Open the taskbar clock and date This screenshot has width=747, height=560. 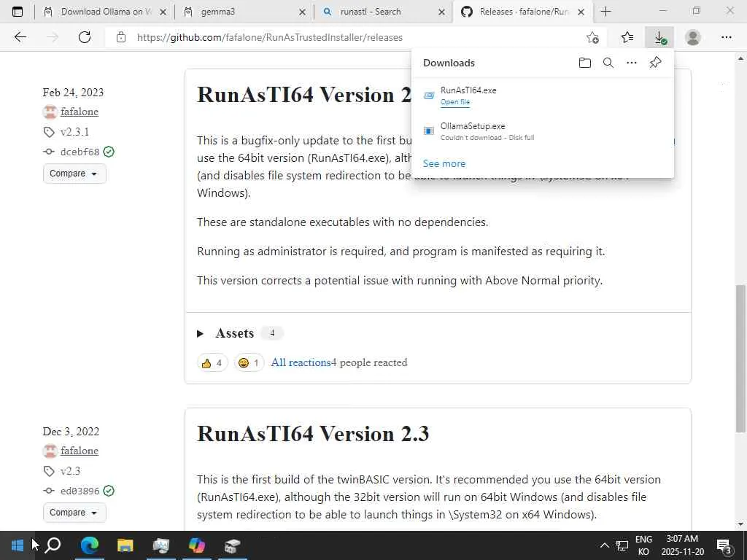pos(682,545)
